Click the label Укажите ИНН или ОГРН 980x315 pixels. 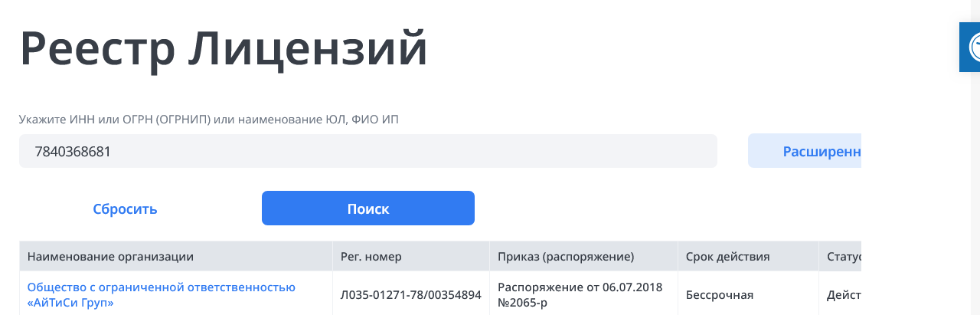coord(208,120)
